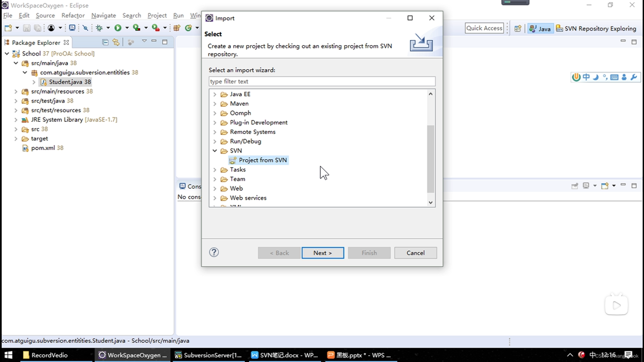
Task: Click the help question mark in Import dialog
Action: tap(214, 252)
